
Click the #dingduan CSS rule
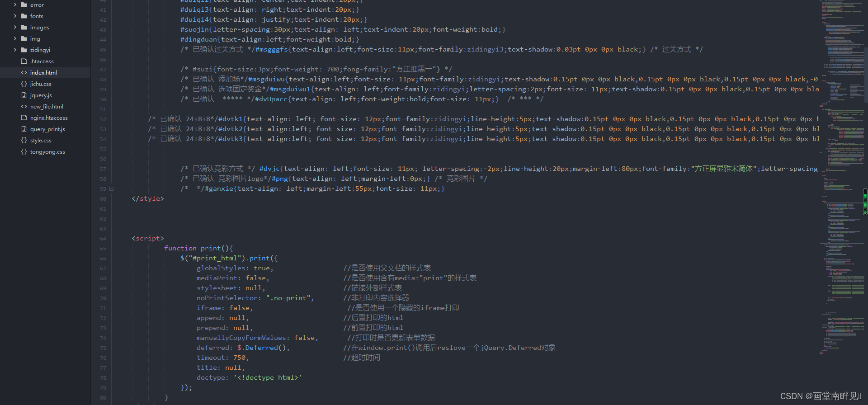270,39
